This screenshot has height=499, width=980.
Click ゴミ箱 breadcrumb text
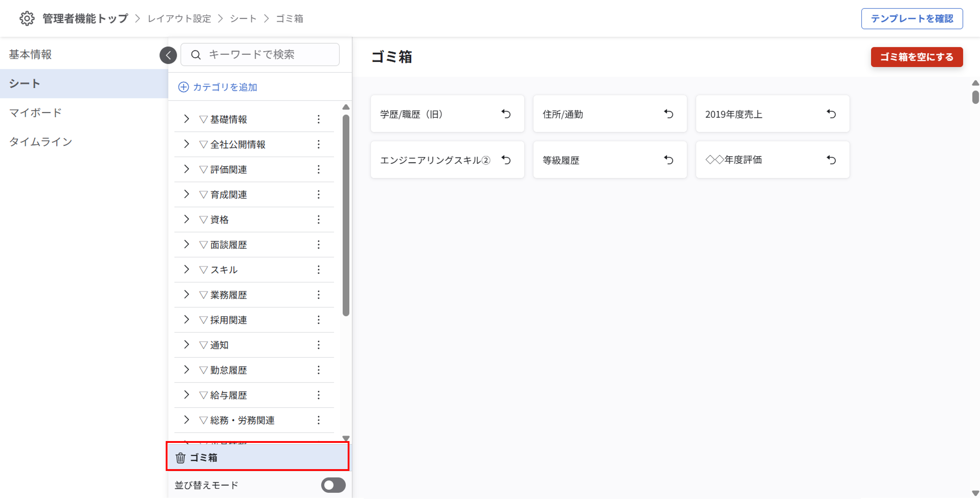[290, 19]
